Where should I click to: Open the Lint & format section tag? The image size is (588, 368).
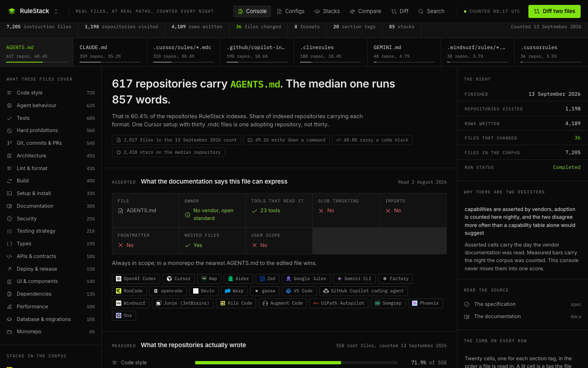[x=51, y=168]
